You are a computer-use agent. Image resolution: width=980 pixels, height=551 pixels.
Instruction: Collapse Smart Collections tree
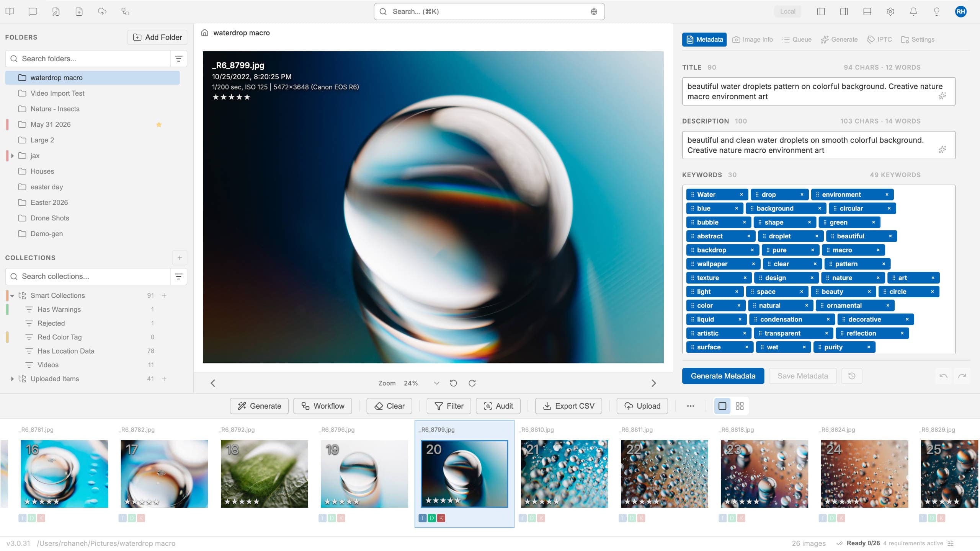tap(12, 295)
